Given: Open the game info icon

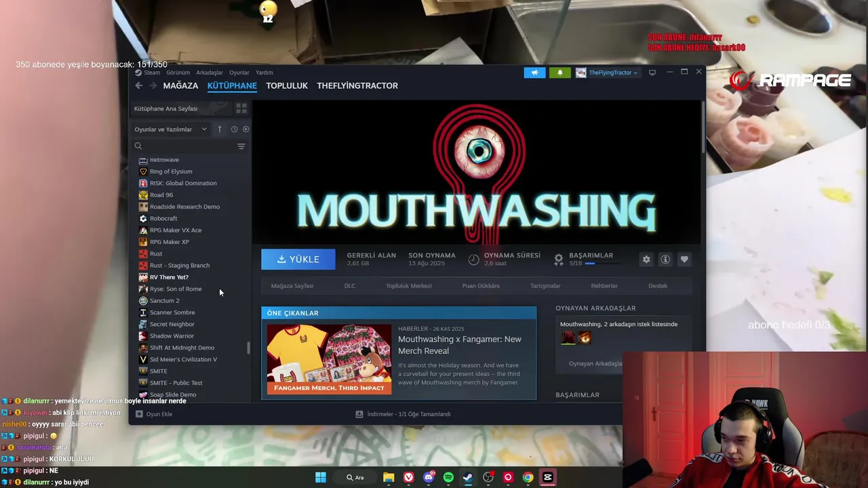Looking at the screenshot, I should pos(665,259).
